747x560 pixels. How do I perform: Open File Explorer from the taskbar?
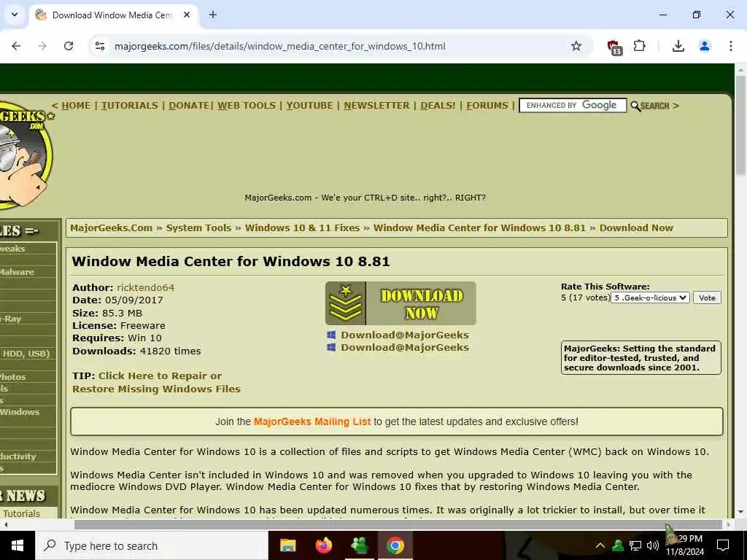point(287,545)
